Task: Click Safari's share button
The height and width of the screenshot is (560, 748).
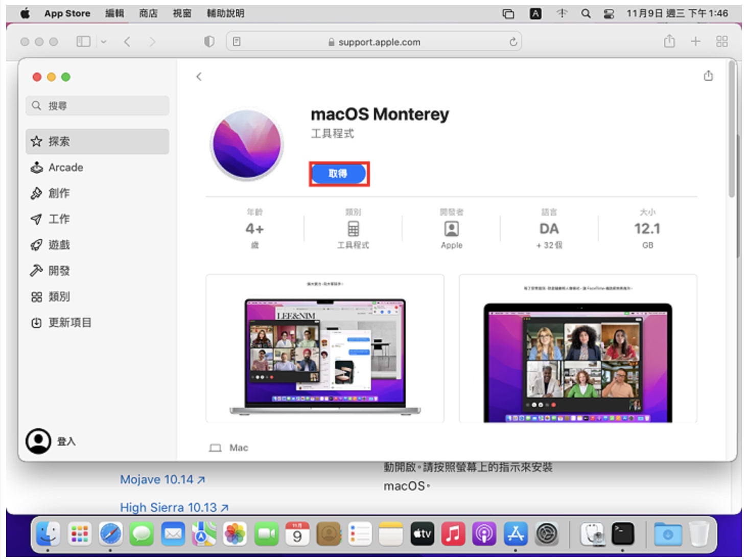Action: point(669,41)
